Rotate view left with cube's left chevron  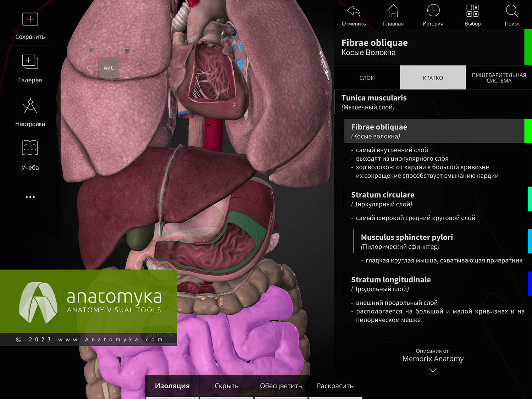coord(88,68)
